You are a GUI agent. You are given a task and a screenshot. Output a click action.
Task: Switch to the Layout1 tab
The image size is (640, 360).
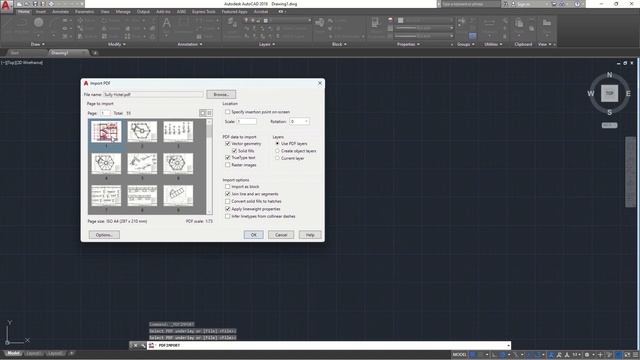tap(33, 353)
